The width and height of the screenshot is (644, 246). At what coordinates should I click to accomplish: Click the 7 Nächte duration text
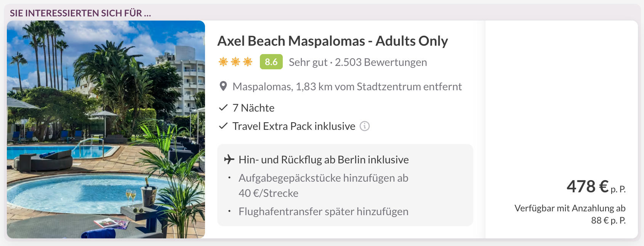tap(253, 108)
